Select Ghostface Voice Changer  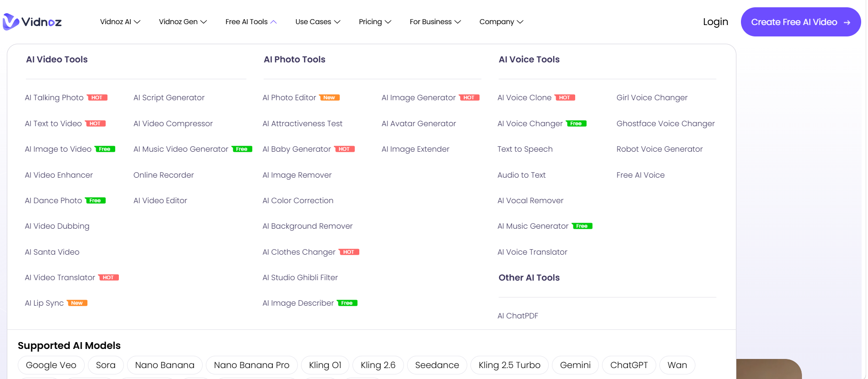[x=665, y=123]
